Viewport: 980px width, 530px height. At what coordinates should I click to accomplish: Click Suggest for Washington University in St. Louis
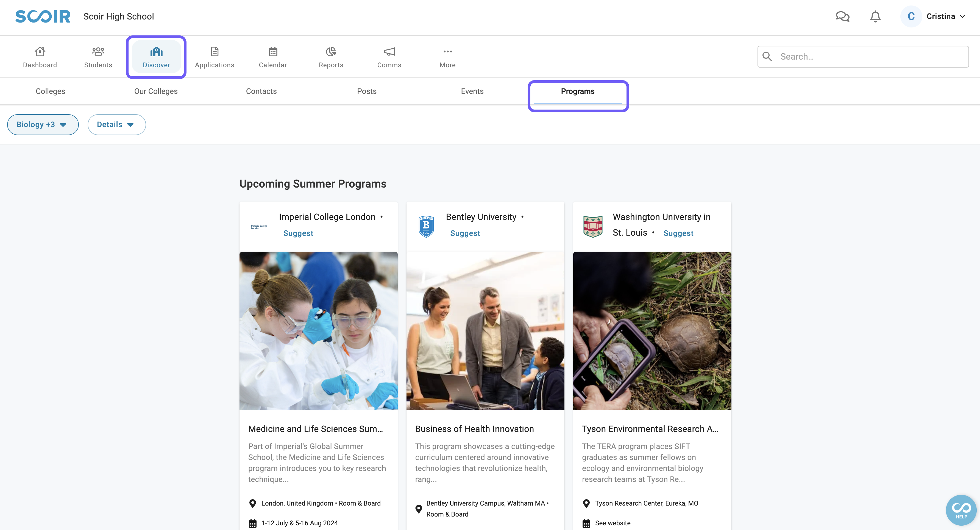(x=678, y=233)
